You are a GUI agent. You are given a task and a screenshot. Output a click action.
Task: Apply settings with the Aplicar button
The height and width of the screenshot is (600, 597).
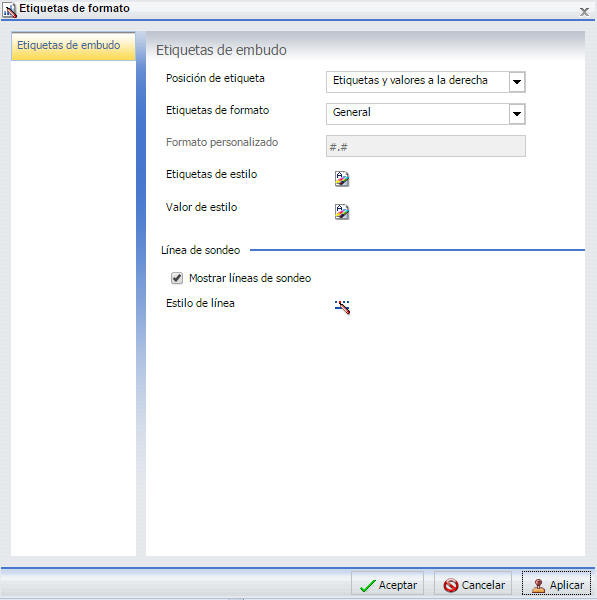557,585
